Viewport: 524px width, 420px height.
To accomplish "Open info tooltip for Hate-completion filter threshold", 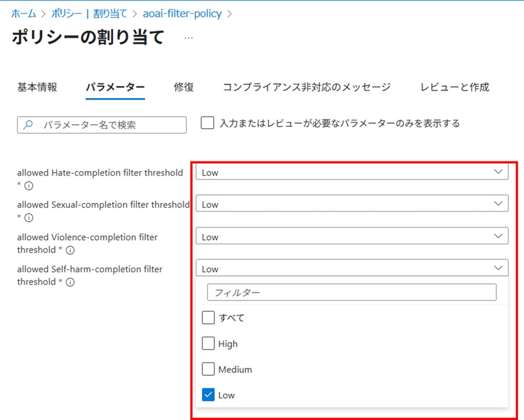I will click(x=29, y=186).
